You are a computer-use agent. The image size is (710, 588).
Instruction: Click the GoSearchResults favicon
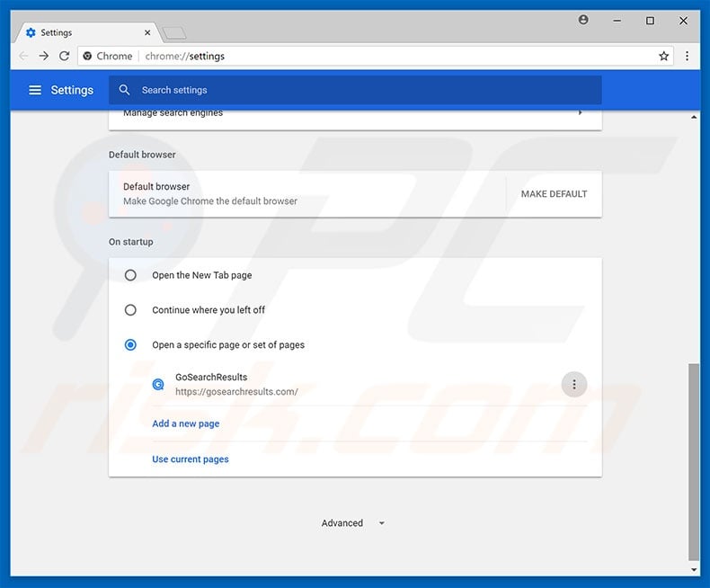[x=158, y=385]
